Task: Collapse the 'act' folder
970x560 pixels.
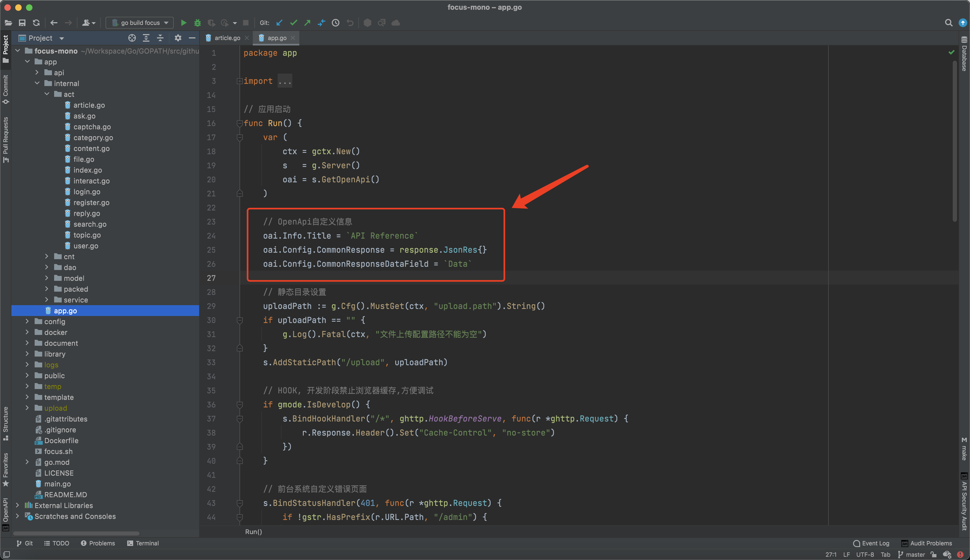Action: click(x=47, y=94)
